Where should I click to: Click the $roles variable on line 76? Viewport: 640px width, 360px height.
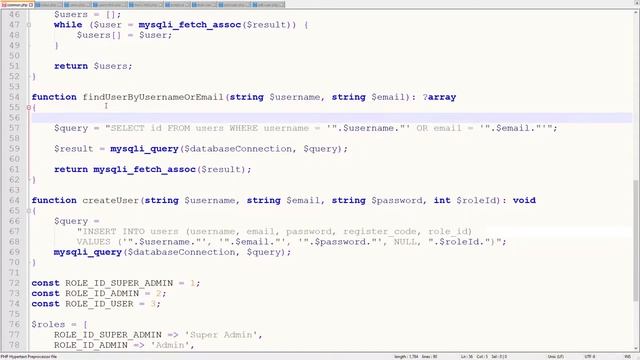click(48, 324)
